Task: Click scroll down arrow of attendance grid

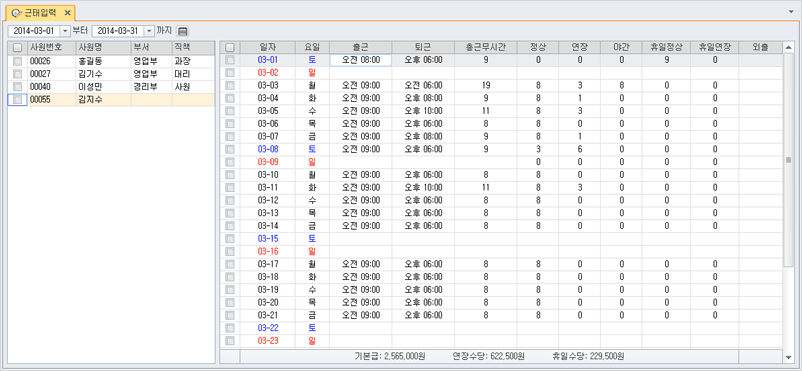Action: tap(788, 357)
